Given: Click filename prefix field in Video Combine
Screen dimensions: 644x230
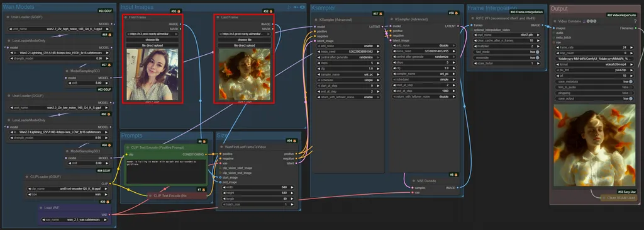Looking at the screenshot, I should click(x=595, y=59).
